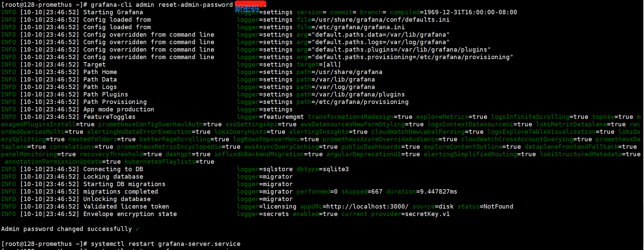Click the transformationsRedesign=true feature toggle

coord(360,117)
